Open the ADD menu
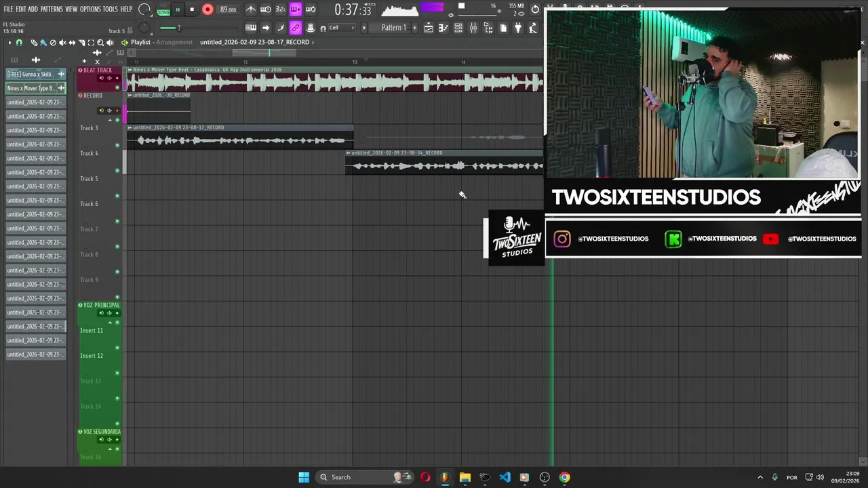The width and height of the screenshot is (868, 488). [33, 9]
